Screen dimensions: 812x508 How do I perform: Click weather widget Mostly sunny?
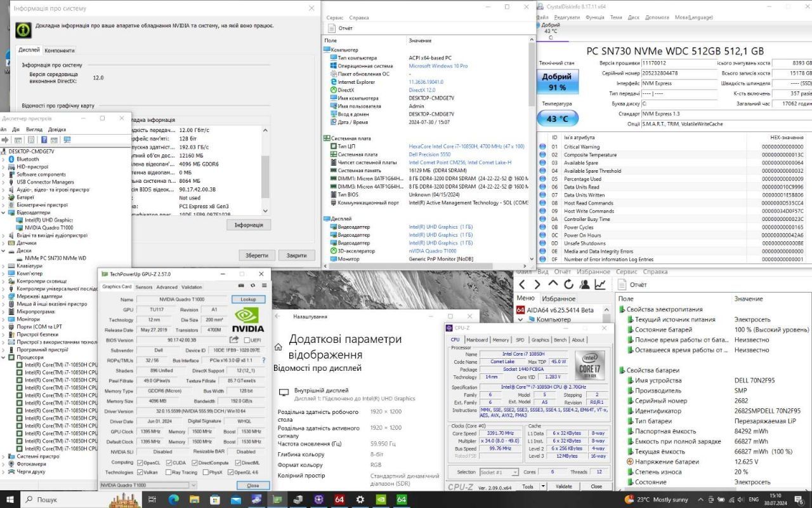tap(657, 500)
